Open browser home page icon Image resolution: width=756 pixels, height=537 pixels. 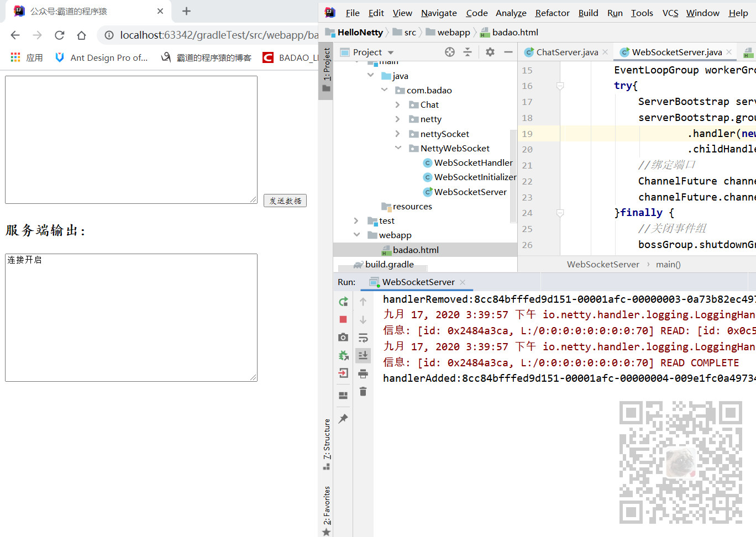[81, 35]
